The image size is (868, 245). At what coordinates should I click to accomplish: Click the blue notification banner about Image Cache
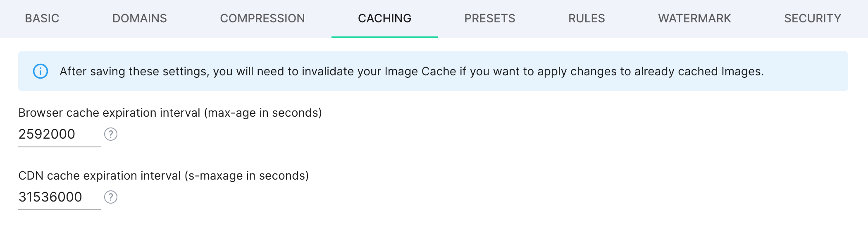pyautogui.click(x=434, y=71)
